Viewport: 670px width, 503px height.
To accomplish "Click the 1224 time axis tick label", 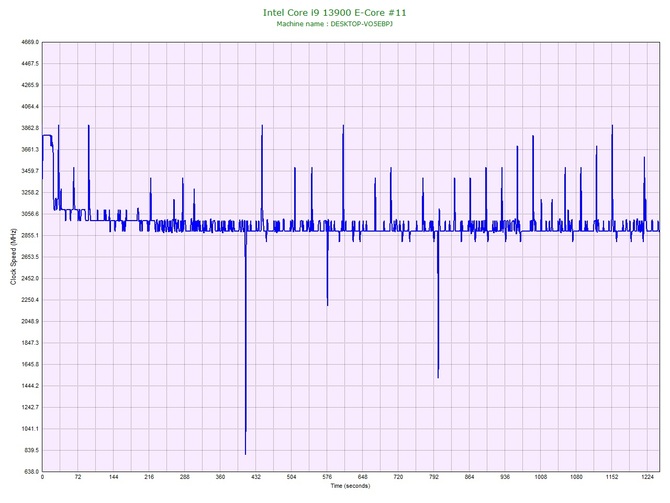I will pos(647,477).
